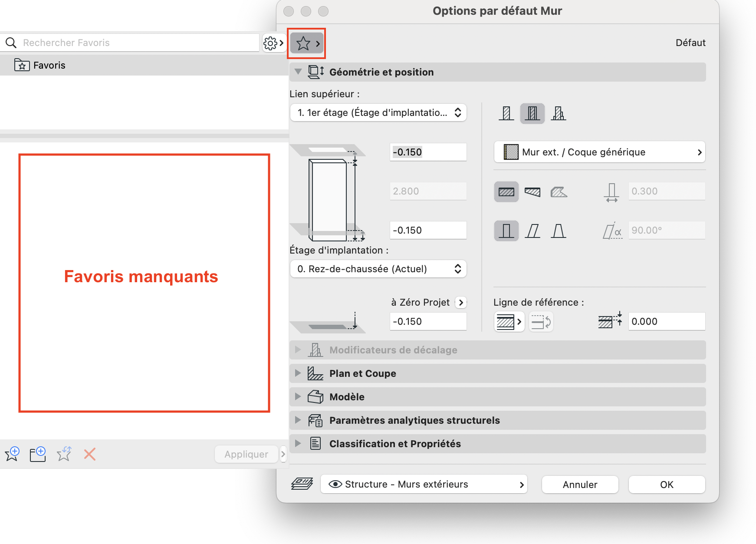
Task: Click the new folder plus icon
Action: (38, 454)
